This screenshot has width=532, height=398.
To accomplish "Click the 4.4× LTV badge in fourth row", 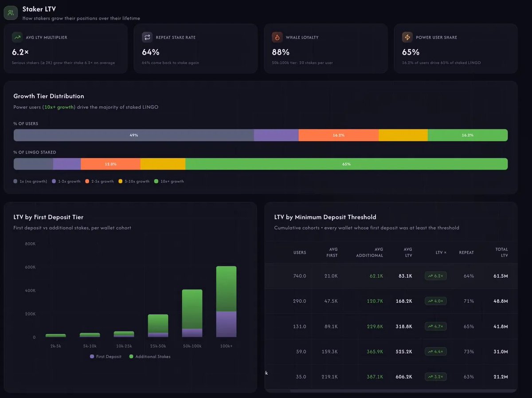I will (435, 351).
